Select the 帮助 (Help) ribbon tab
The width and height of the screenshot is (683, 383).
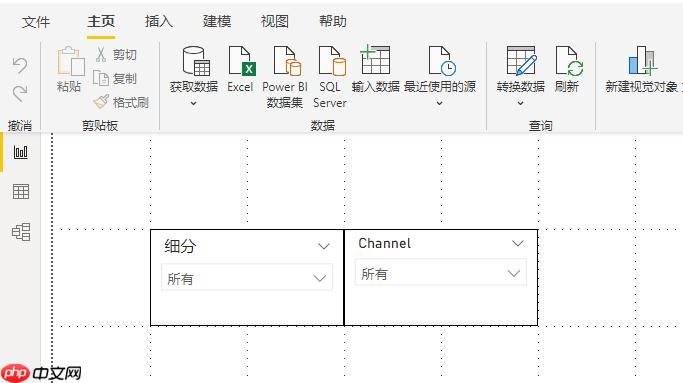(x=332, y=21)
